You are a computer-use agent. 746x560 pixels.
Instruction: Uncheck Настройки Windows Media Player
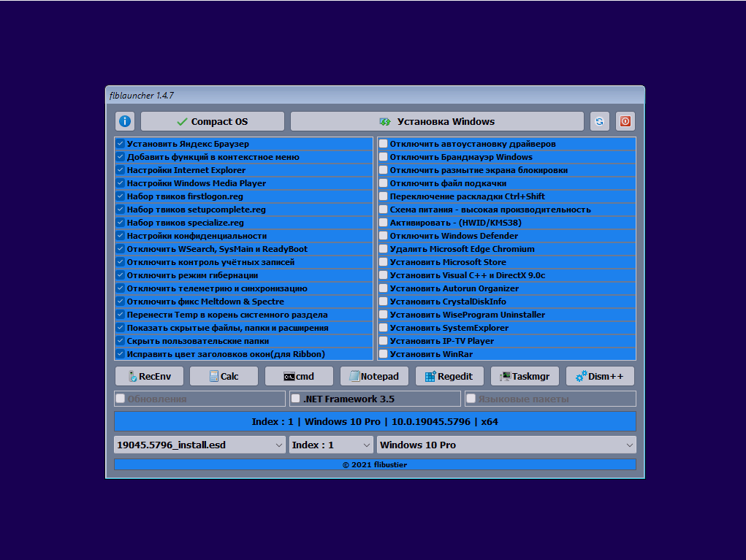pyautogui.click(x=121, y=183)
